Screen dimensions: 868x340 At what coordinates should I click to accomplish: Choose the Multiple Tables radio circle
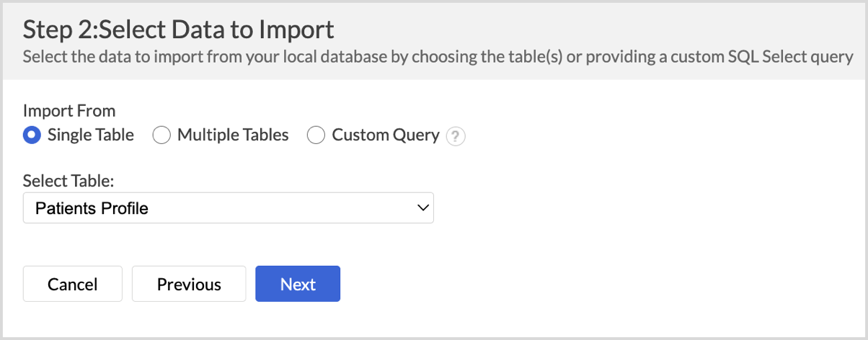click(161, 135)
